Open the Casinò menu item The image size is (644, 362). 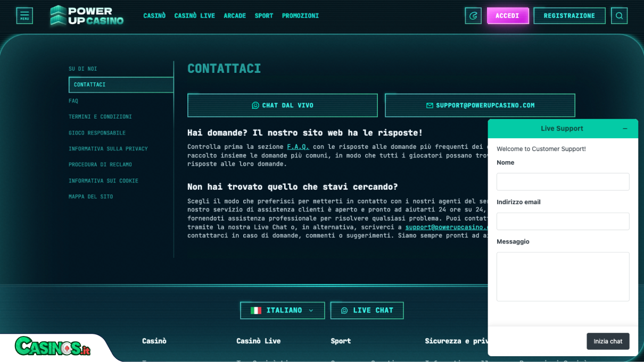(x=154, y=16)
